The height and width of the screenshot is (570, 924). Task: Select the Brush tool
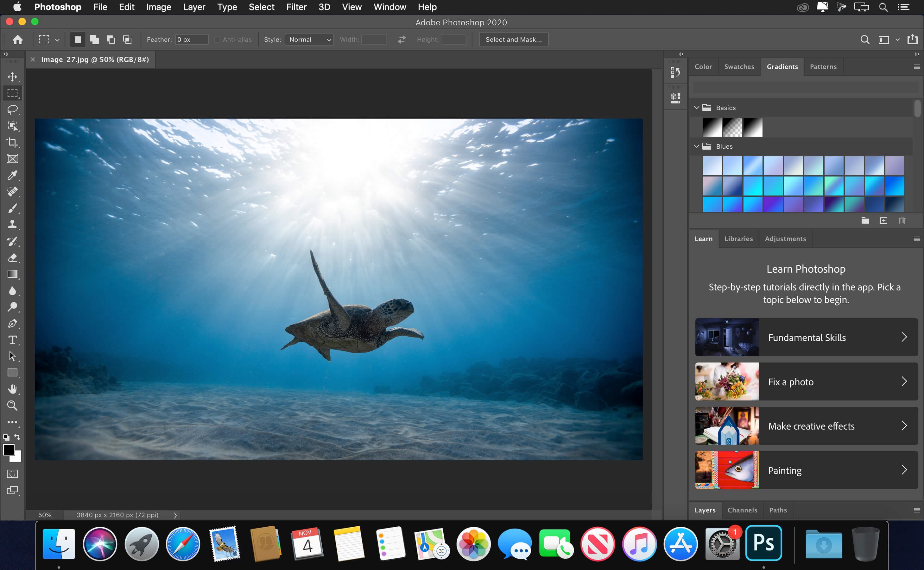click(13, 208)
